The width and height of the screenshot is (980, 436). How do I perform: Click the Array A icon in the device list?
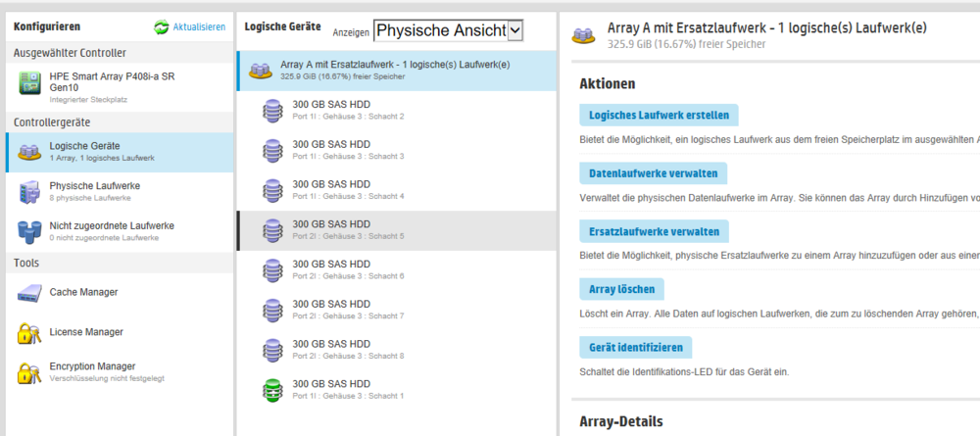pyautogui.click(x=261, y=71)
